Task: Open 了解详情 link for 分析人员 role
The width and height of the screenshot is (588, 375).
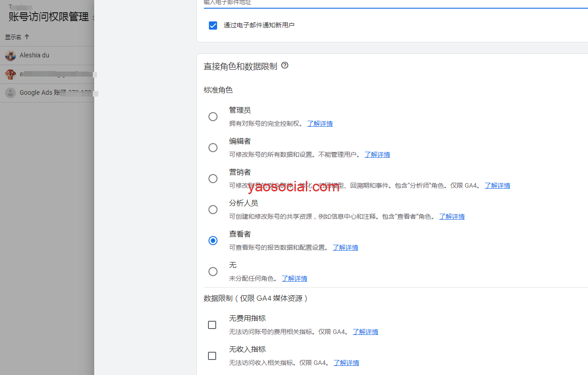Action: tap(452, 216)
